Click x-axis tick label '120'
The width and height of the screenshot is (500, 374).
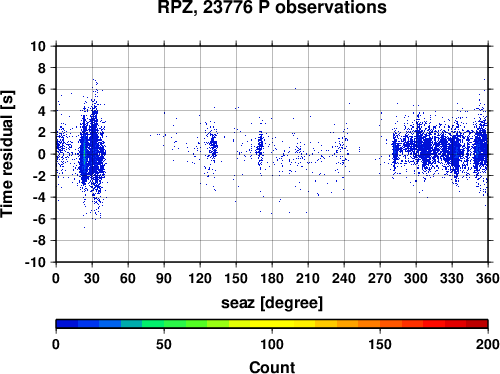200,278
